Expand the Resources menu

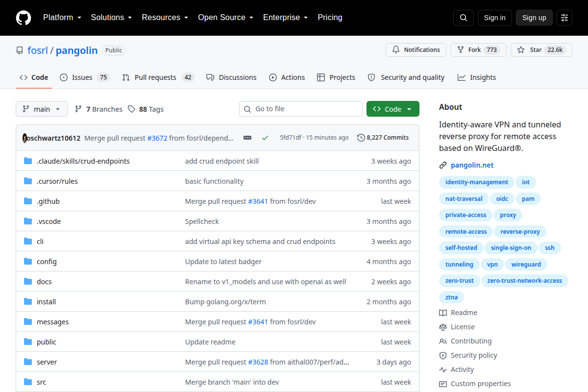[165, 18]
